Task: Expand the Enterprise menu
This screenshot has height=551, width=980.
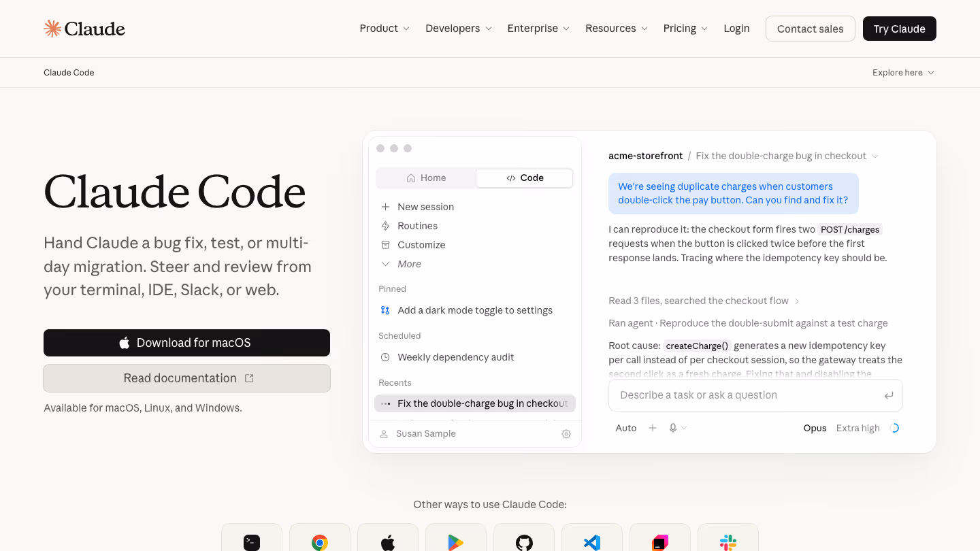Action: coord(538,29)
